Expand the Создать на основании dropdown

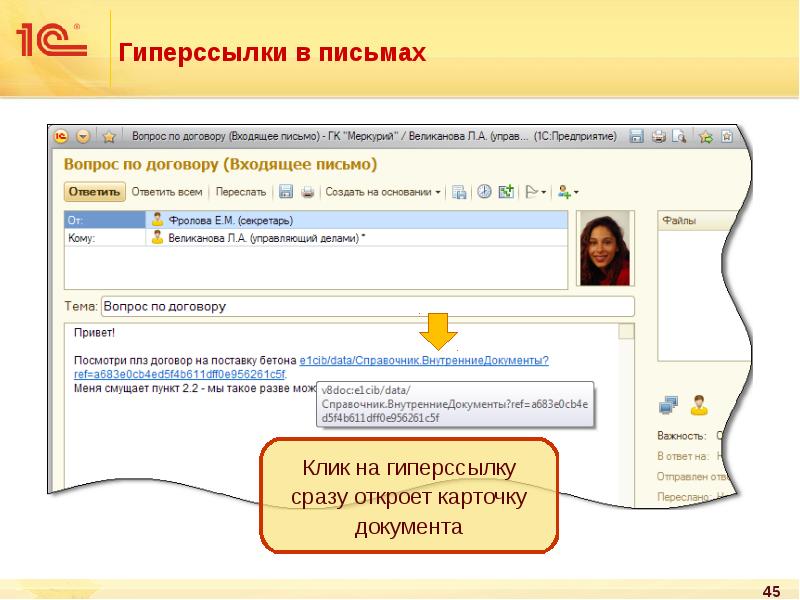(384, 191)
